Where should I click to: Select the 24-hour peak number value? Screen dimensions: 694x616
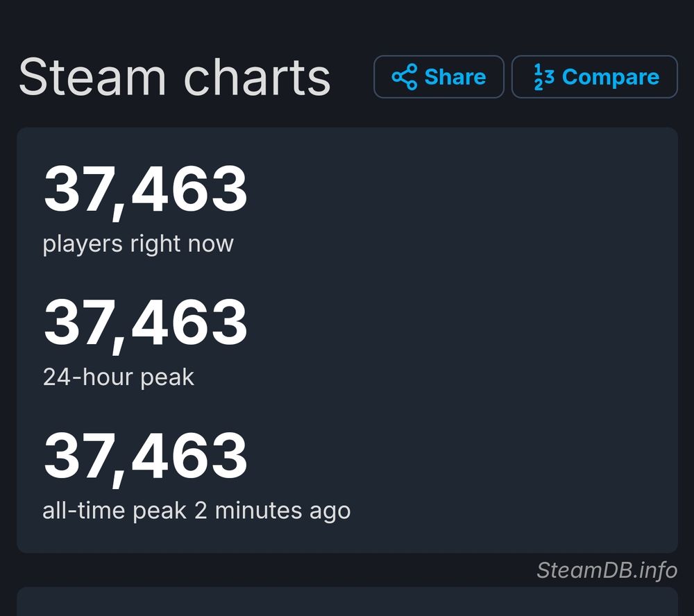(145, 323)
